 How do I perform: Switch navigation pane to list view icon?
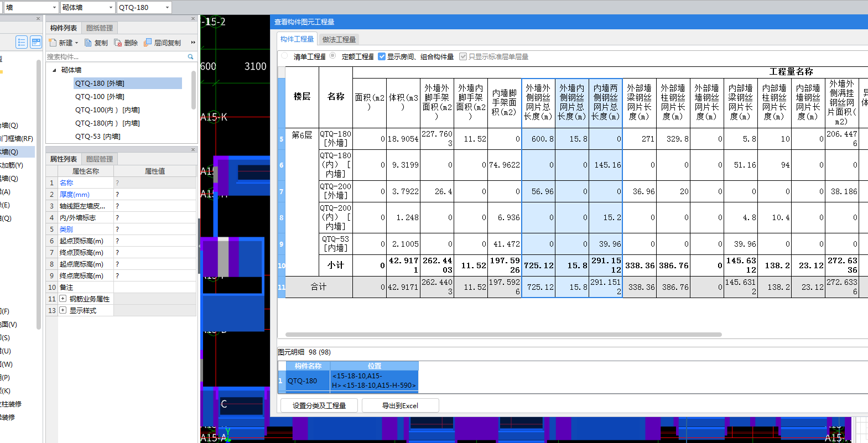[22, 42]
